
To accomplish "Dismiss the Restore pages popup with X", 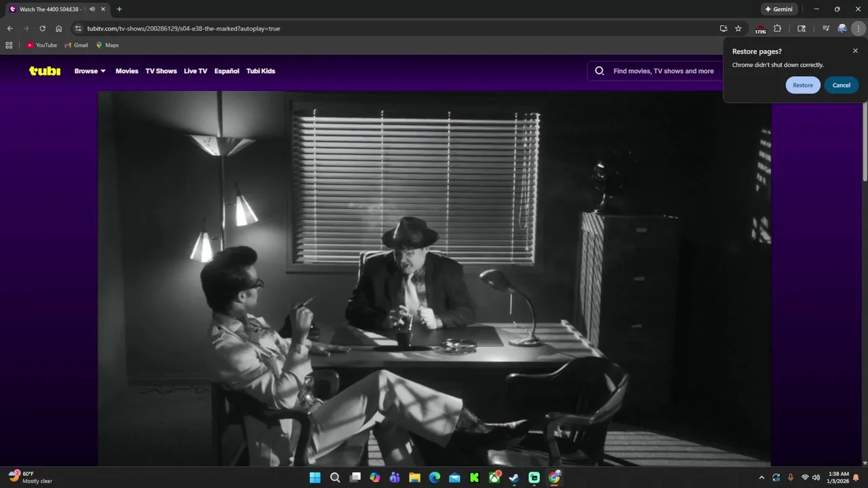I will click(855, 51).
